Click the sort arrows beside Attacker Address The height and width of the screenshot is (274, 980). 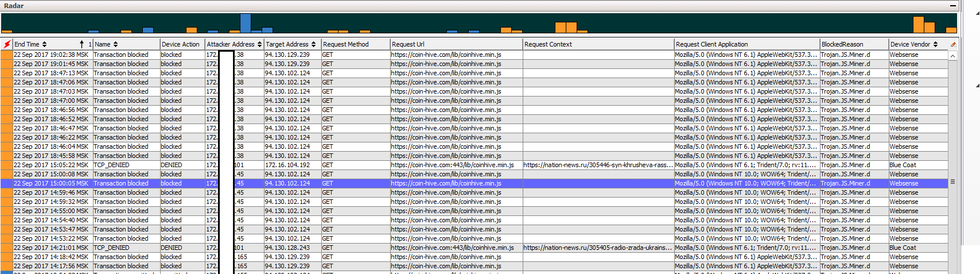pos(259,44)
